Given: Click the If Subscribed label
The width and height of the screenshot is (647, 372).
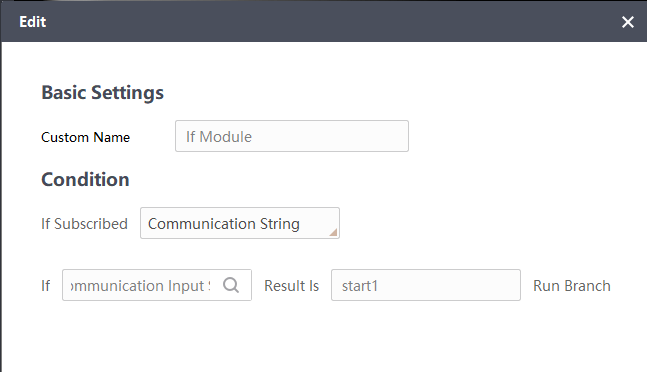Looking at the screenshot, I should point(84,224).
